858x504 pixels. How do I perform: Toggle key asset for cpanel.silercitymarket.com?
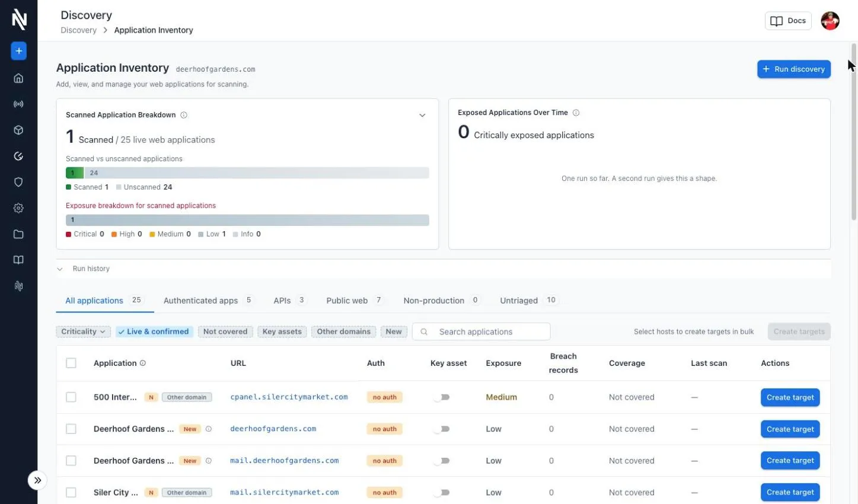click(442, 397)
